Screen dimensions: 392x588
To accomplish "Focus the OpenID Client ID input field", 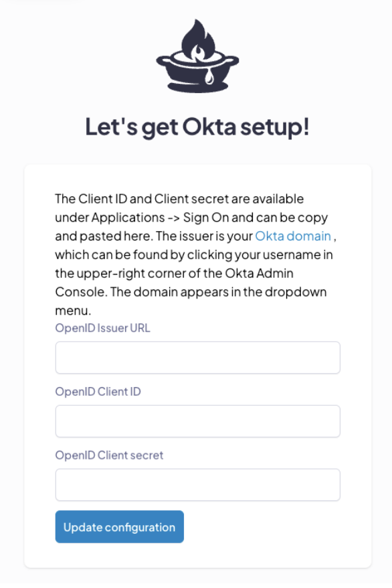I will [198, 421].
